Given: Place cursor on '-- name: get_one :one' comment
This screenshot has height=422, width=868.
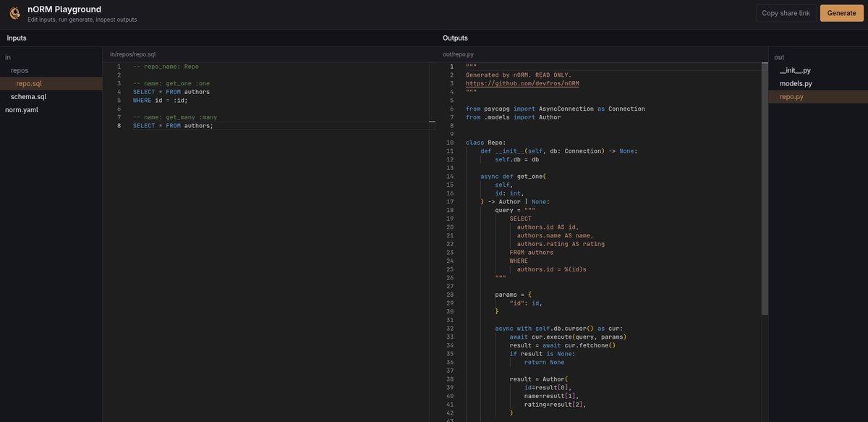Looking at the screenshot, I should (171, 83).
